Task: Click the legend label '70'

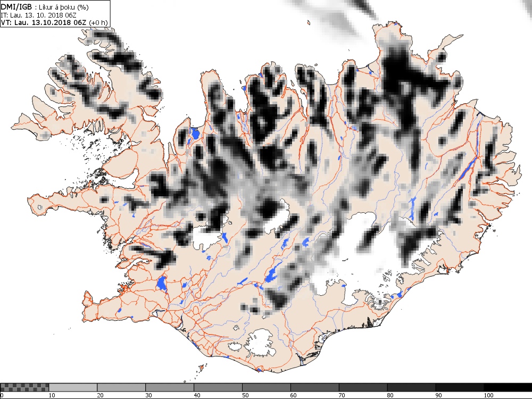Action: 342,395
